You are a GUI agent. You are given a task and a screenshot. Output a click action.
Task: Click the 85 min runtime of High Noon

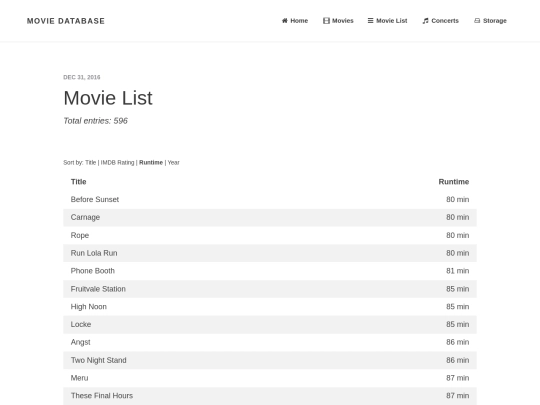tap(457, 307)
